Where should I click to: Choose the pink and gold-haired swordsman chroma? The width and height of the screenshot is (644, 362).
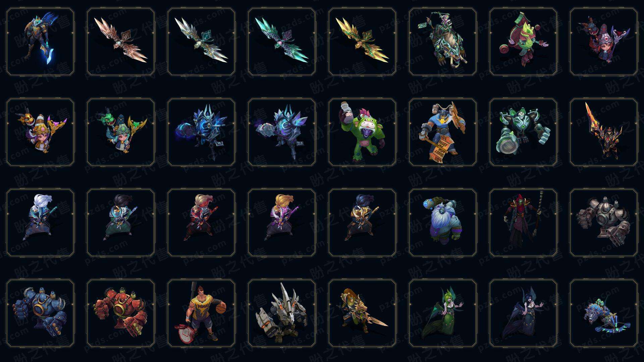282,223
